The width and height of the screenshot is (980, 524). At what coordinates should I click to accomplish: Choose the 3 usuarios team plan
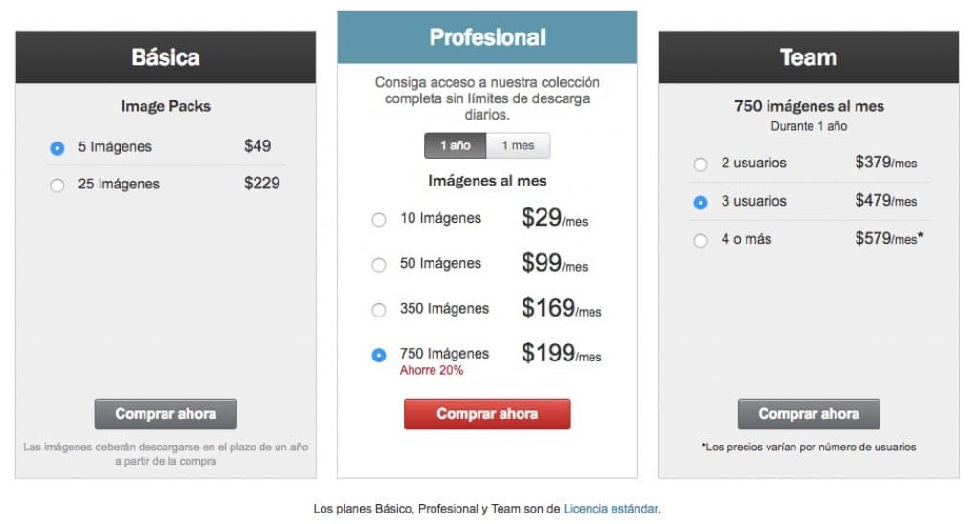coord(701,203)
